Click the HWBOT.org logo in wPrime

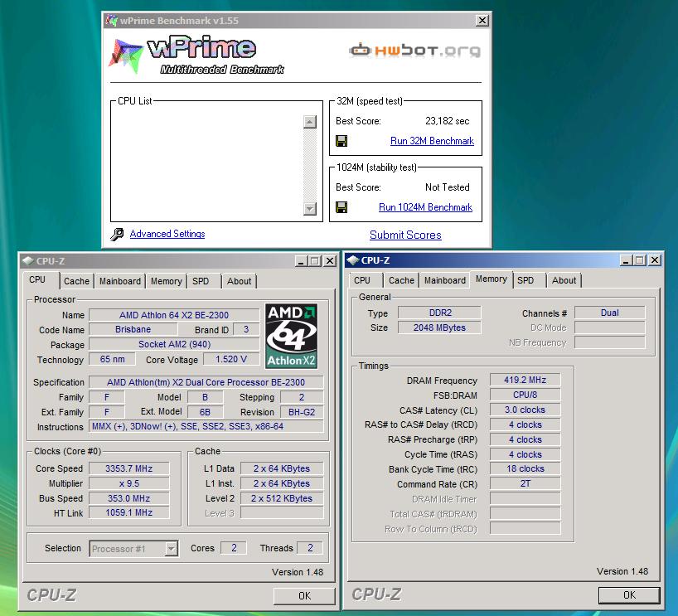tap(414, 51)
